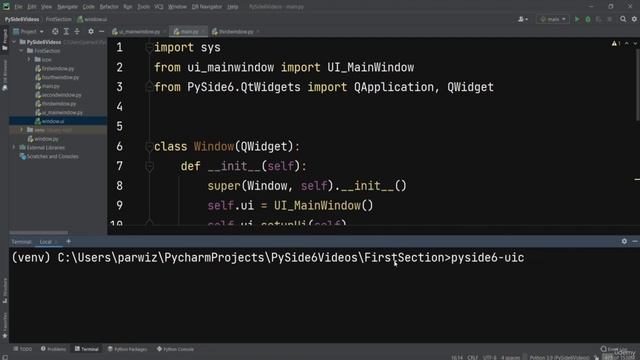Click the inspection warning indicator in editor
Screen dimensions: 640x360
pos(616,43)
